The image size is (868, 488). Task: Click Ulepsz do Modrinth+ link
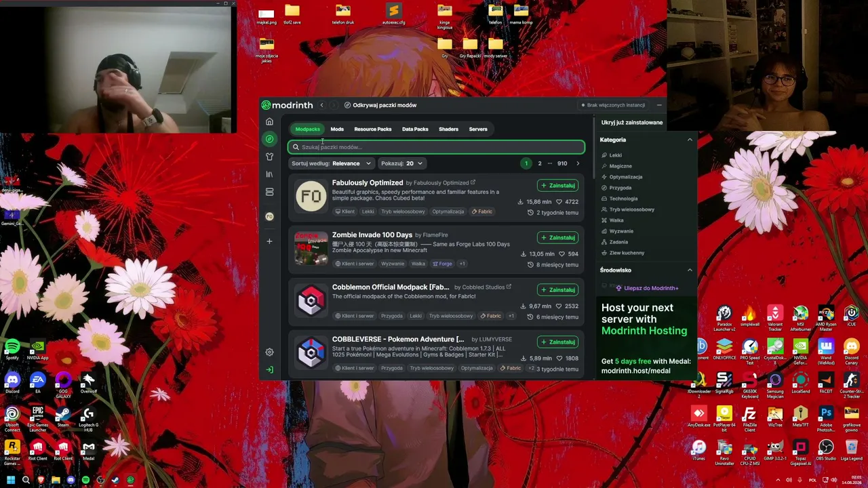point(647,288)
